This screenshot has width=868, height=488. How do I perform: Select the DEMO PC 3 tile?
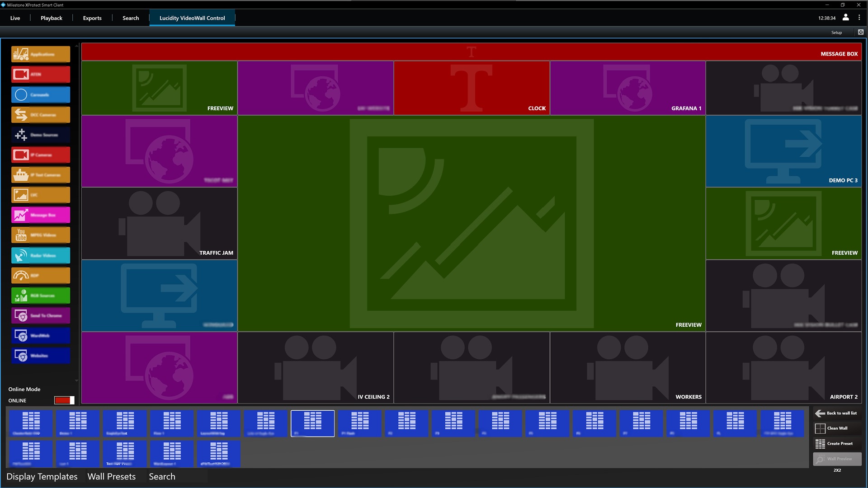[783, 151]
